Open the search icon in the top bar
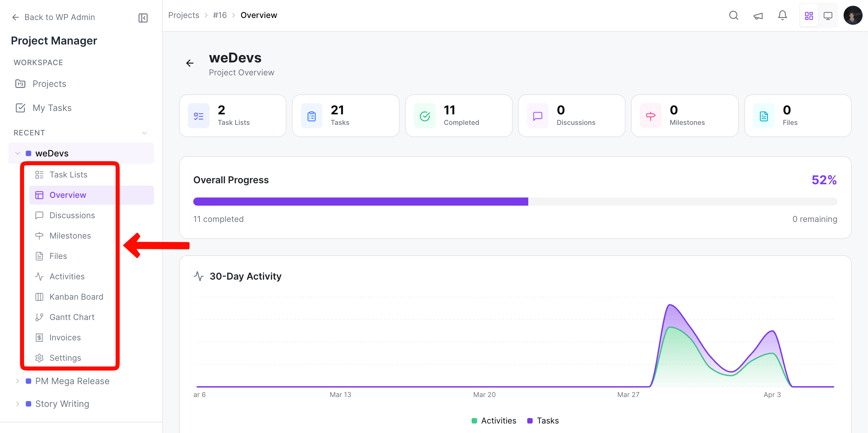The width and height of the screenshot is (868, 433). click(x=733, y=15)
